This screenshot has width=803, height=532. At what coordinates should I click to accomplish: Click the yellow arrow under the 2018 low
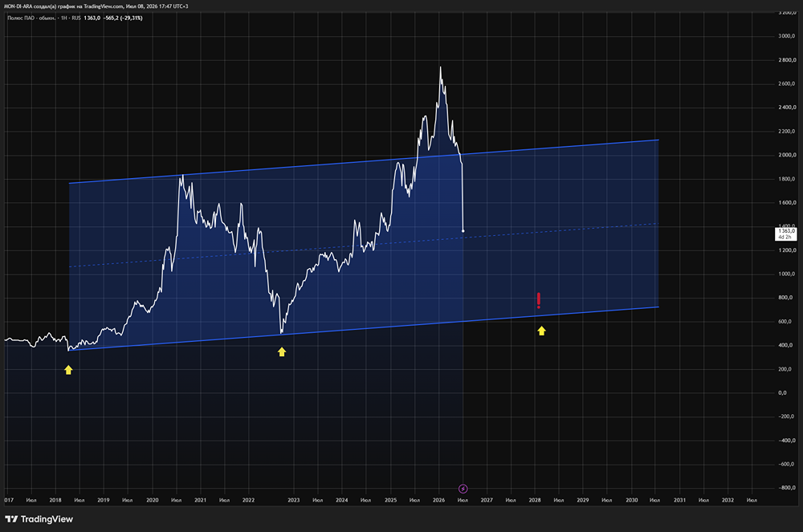[x=68, y=369]
